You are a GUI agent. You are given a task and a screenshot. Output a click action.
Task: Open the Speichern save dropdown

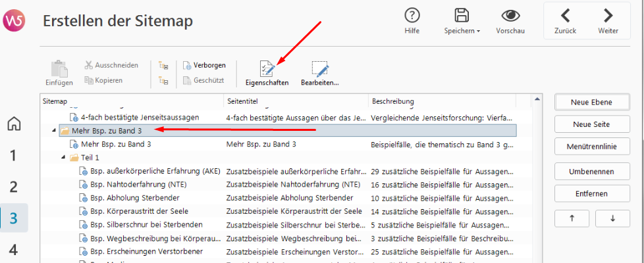click(x=462, y=21)
